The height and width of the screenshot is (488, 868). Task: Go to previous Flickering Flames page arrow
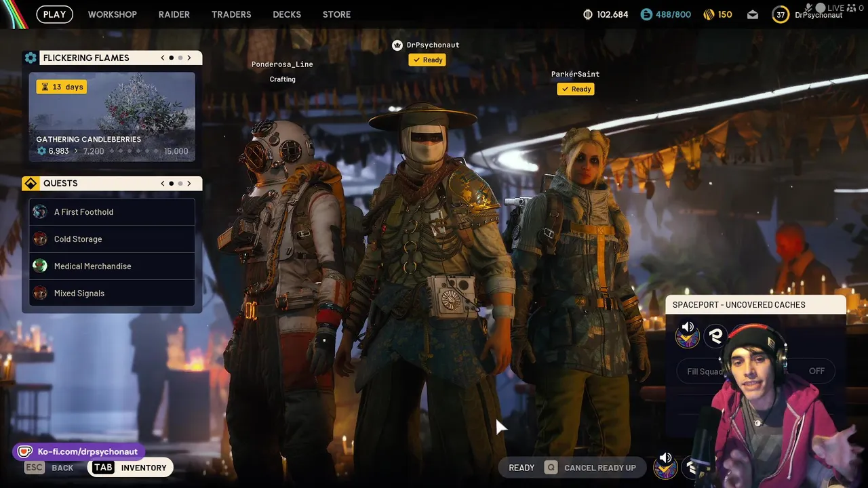tap(163, 58)
